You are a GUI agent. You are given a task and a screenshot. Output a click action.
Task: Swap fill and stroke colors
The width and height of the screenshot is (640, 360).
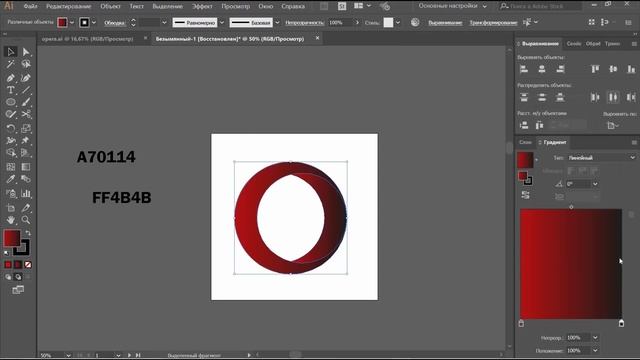pyautogui.click(x=28, y=233)
